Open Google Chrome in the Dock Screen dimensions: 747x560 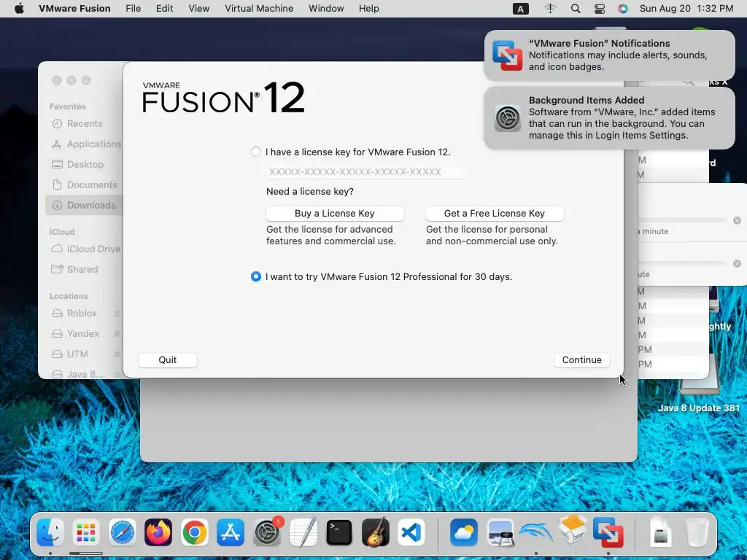(194, 532)
